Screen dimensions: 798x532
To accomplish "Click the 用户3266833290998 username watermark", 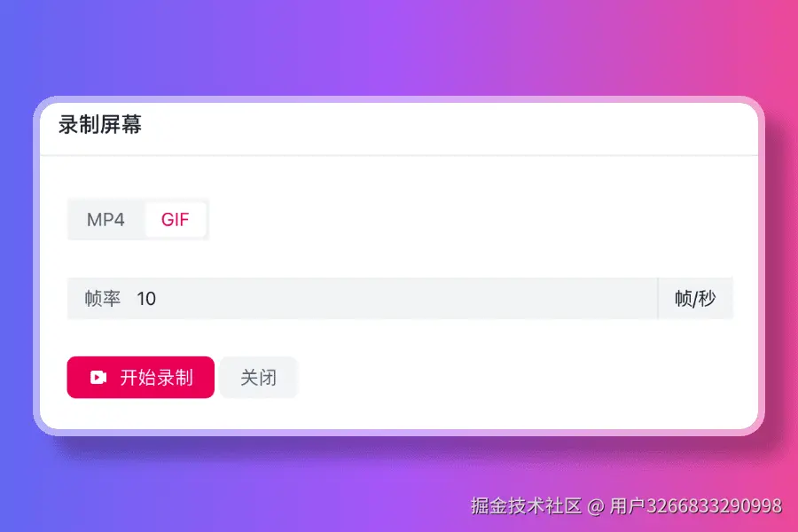I will (x=696, y=506).
